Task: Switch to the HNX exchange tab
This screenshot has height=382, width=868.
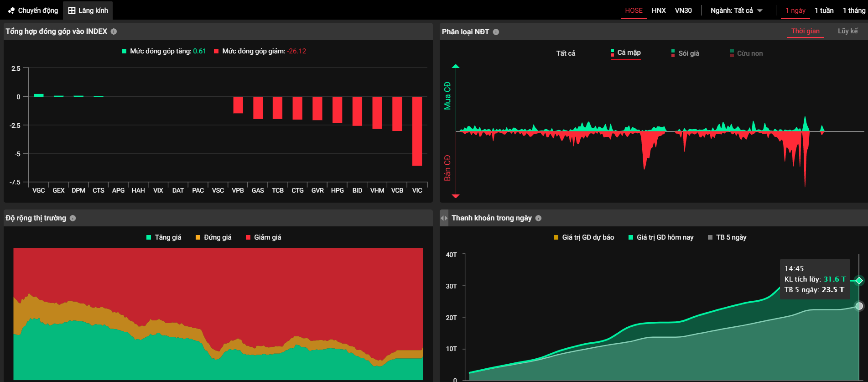Action: pos(658,10)
